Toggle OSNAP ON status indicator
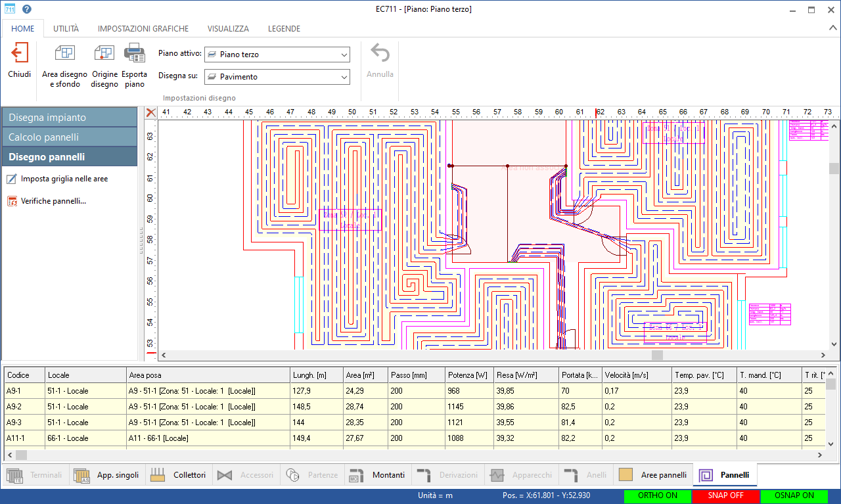Screen dimensions: 841x504 pyautogui.click(x=793, y=495)
